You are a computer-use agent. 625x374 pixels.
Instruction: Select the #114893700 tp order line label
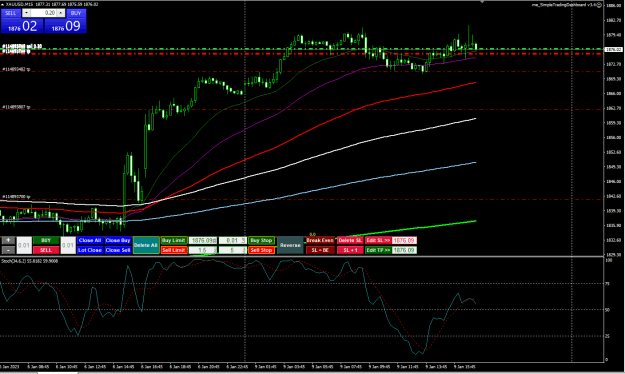[16, 197]
